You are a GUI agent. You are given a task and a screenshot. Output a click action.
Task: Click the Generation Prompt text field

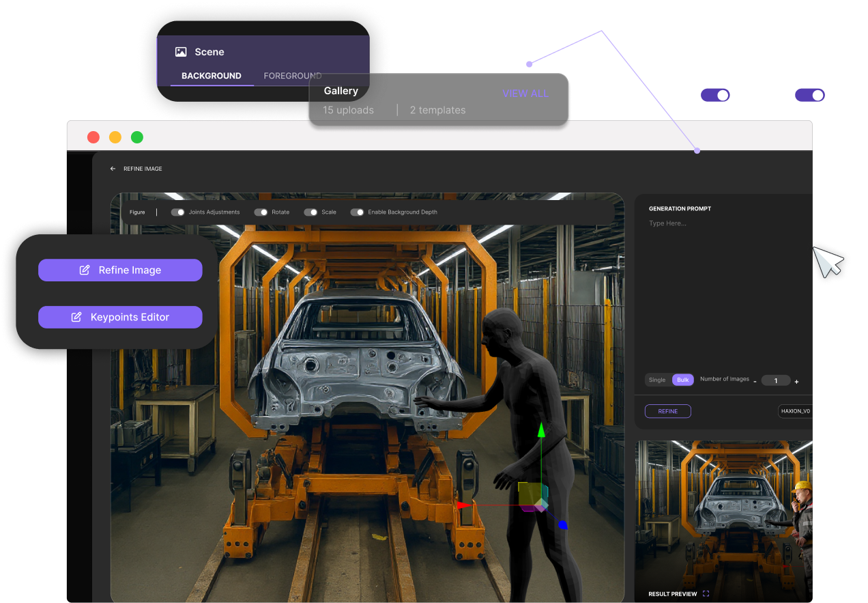tap(723, 287)
